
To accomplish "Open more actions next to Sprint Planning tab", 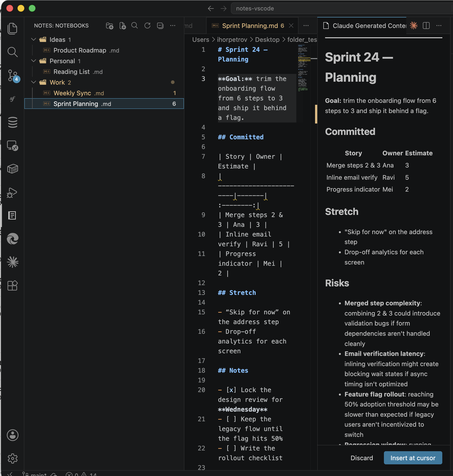I will click(x=306, y=26).
